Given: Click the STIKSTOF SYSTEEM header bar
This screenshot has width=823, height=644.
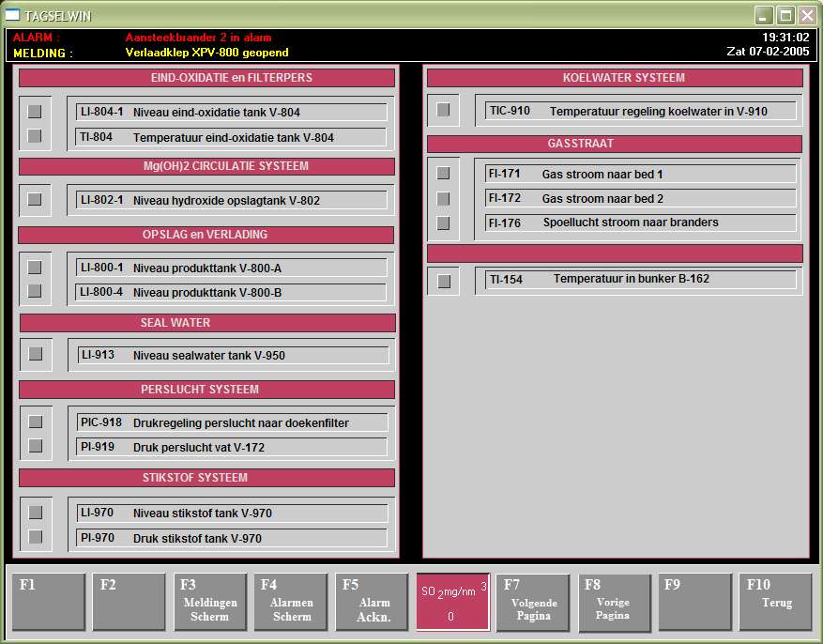Looking at the screenshot, I should point(206,478).
